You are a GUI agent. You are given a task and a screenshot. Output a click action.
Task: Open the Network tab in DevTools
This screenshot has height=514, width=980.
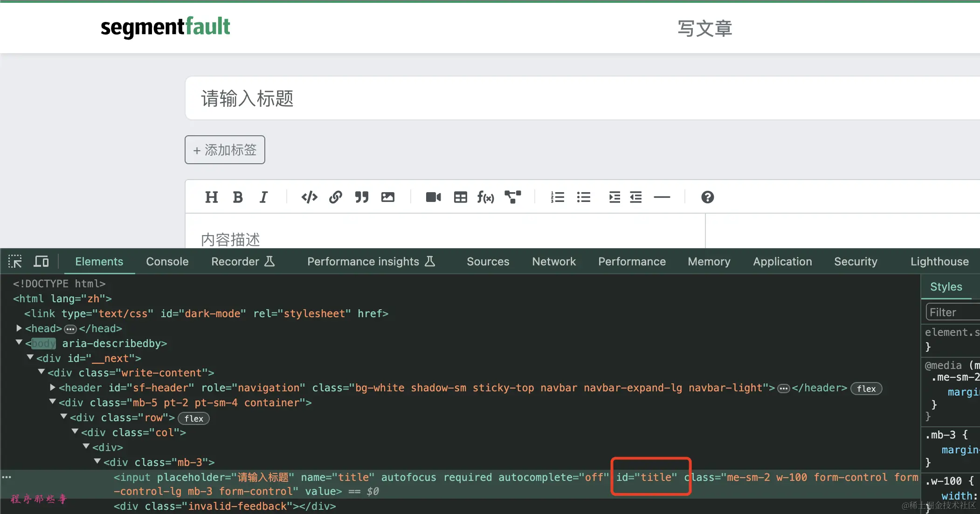553,262
